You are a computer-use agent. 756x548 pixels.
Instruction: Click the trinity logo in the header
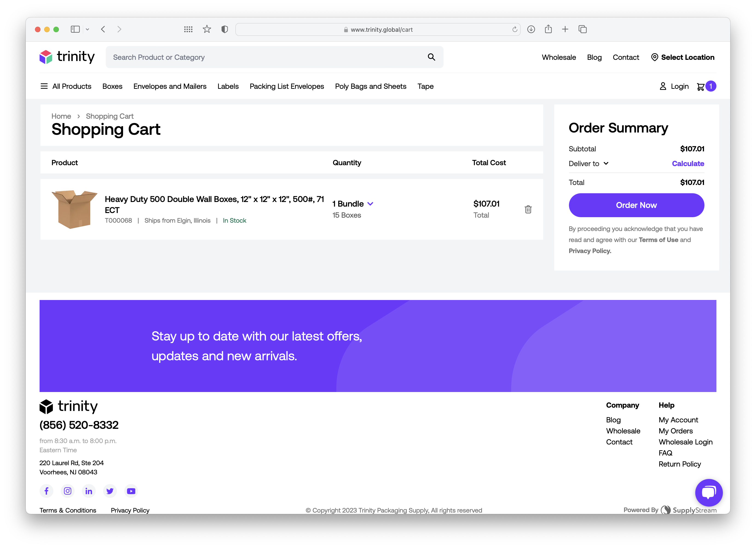67,57
